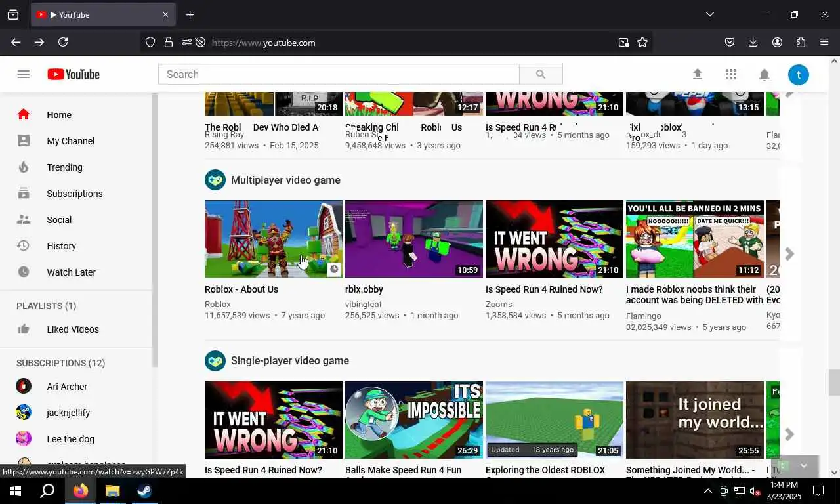840x504 pixels.
Task: Open the Zooms channel link
Action: [499, 304]
